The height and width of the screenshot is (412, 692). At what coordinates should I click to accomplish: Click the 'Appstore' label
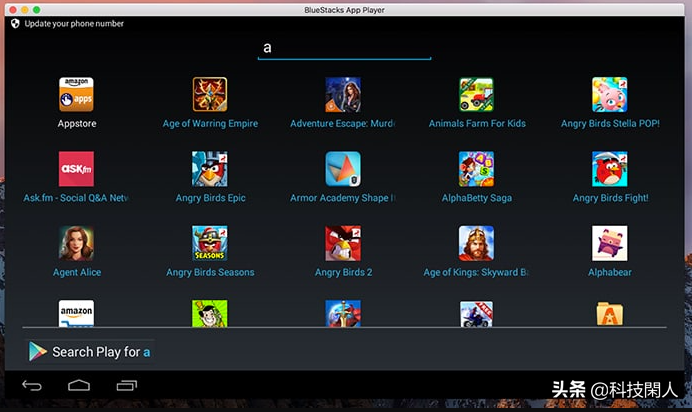click(77, 124)
